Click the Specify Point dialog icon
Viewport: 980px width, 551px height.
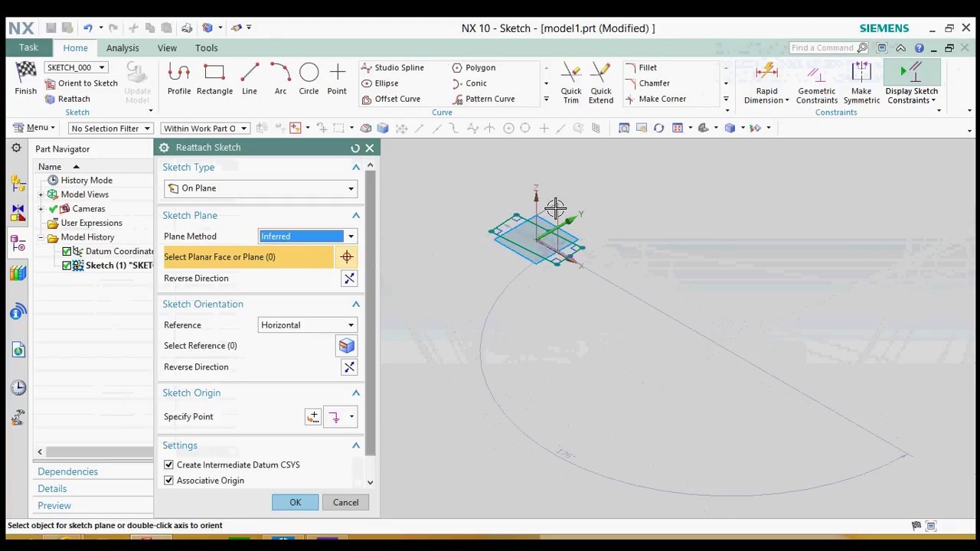tap(313, 417)
